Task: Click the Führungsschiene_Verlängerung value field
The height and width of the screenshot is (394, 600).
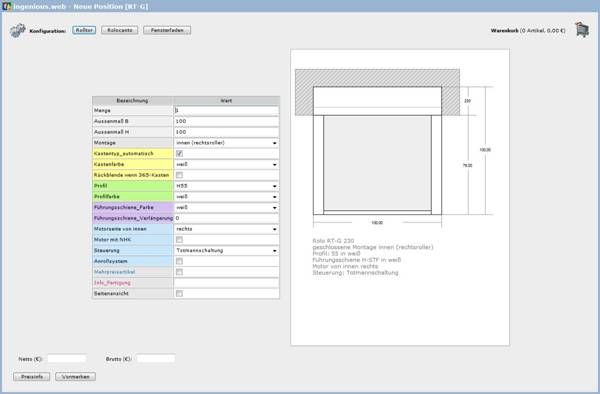Action: point(227,218)
